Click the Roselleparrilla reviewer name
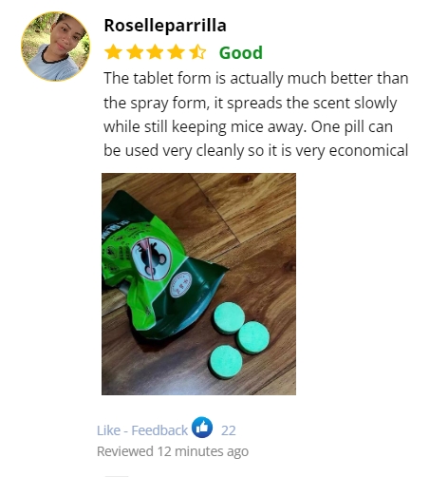The image size is (448, 477). [x=165, y=26]
